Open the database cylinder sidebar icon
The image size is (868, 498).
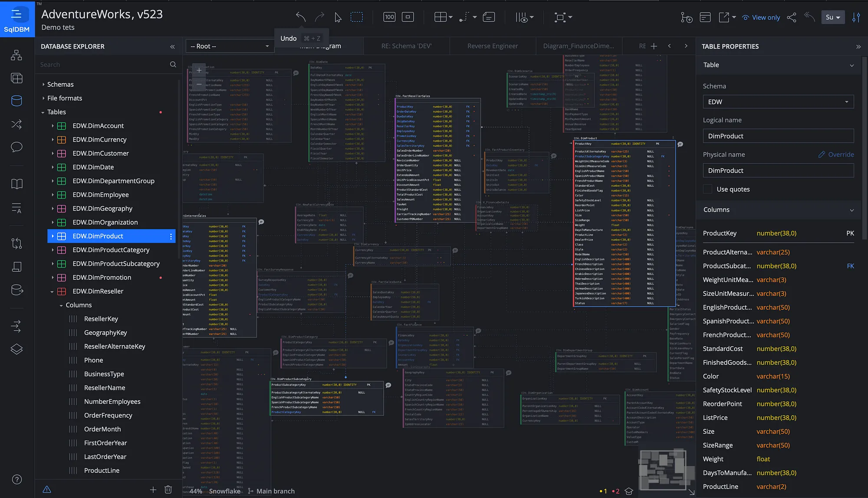point(16,101)
